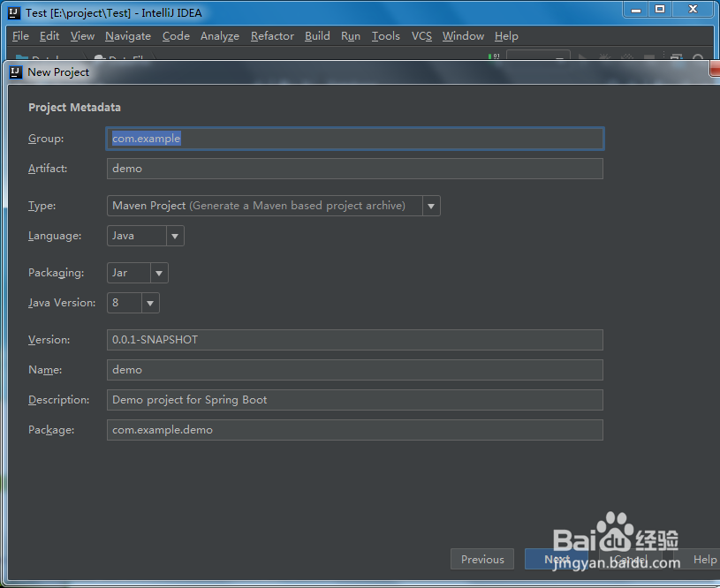This screenshot has height=588, width=720.
Task: Click the Previous button
Action: [x=482, y=559]
